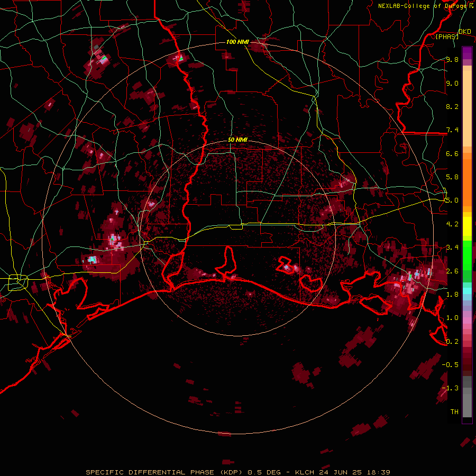The image size is (476, 476).
Task: Click the TH label at scale bottom
Action: click(454, 411)
